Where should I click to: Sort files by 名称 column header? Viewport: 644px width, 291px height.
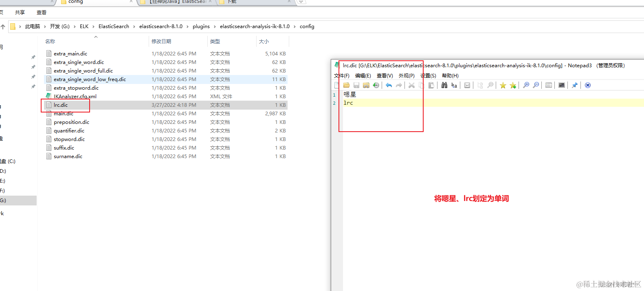[50, 42]
